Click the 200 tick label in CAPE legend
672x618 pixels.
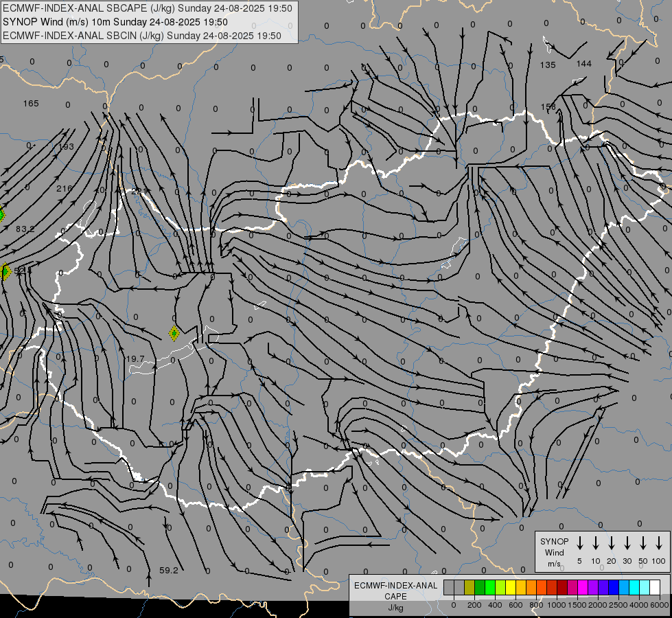474,605
